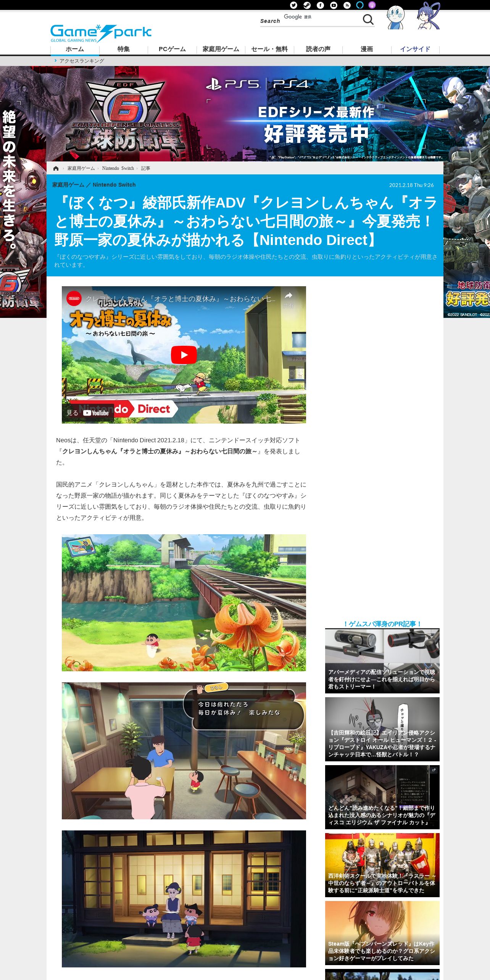Screen dimensions: 490x980
Task: Open the インサイド menu tab
Action: click(415, 49)
